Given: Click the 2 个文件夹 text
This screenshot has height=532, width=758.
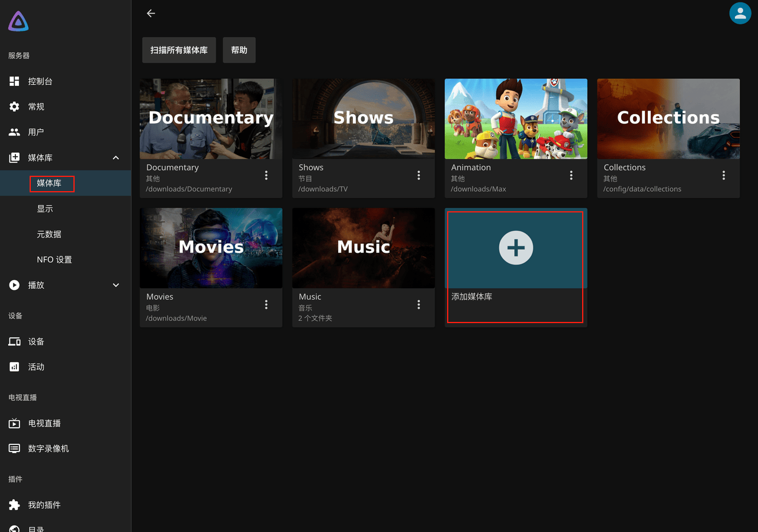Looking at the screenshot, I should pyautogui.click(x=315, y=318).
